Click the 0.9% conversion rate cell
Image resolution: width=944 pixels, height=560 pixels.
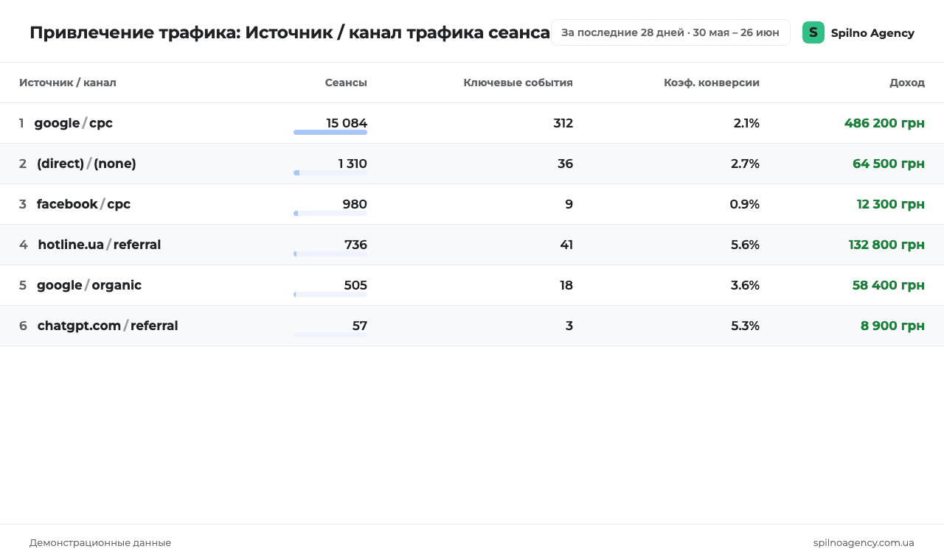[x=745, y=204]
